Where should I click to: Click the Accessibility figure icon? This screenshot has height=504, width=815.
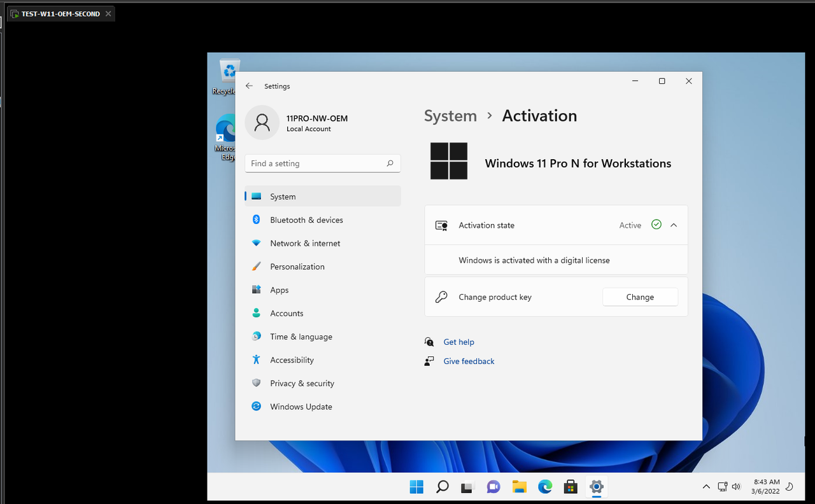(x=257, y=360)
